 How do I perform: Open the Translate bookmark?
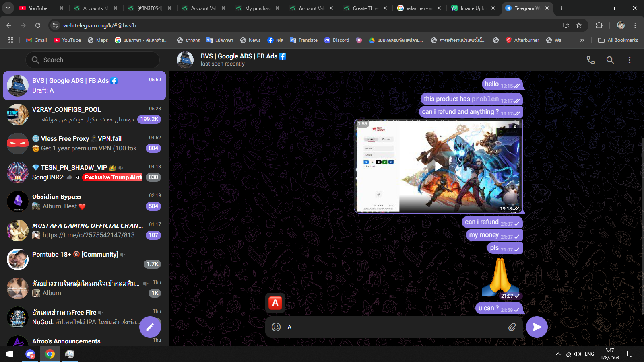(x=304, y=40)
